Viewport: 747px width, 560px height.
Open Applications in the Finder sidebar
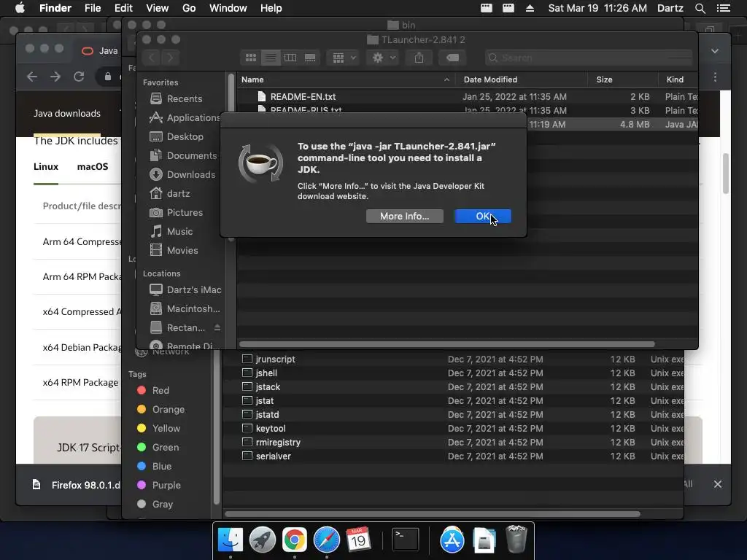tap(184, 117)
